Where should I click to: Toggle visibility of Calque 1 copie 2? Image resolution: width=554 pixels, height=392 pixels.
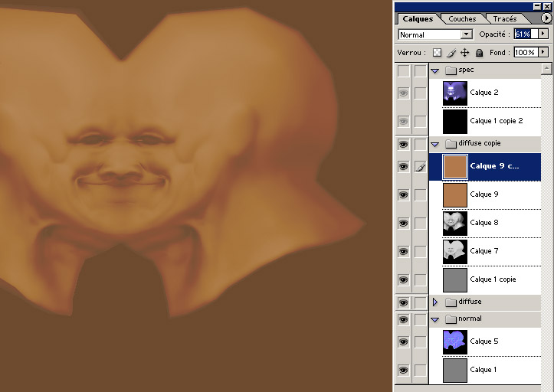coord(404,122)
